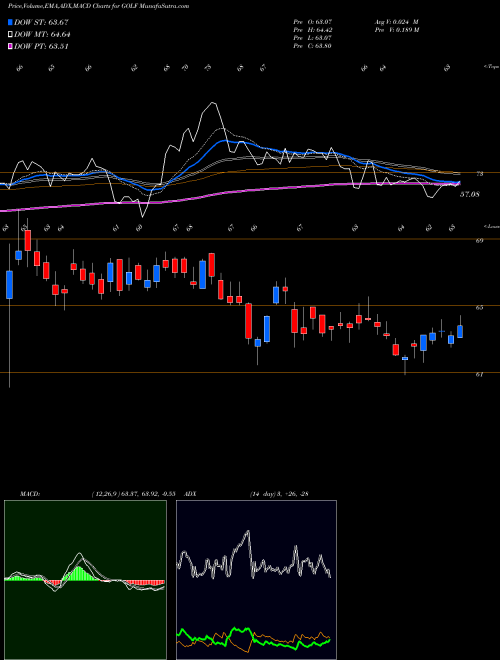Click the magenta DOW PT legend swatch
Image resolution: width=500 pixels, height=660 pixels.
click(x=10, y=46)
